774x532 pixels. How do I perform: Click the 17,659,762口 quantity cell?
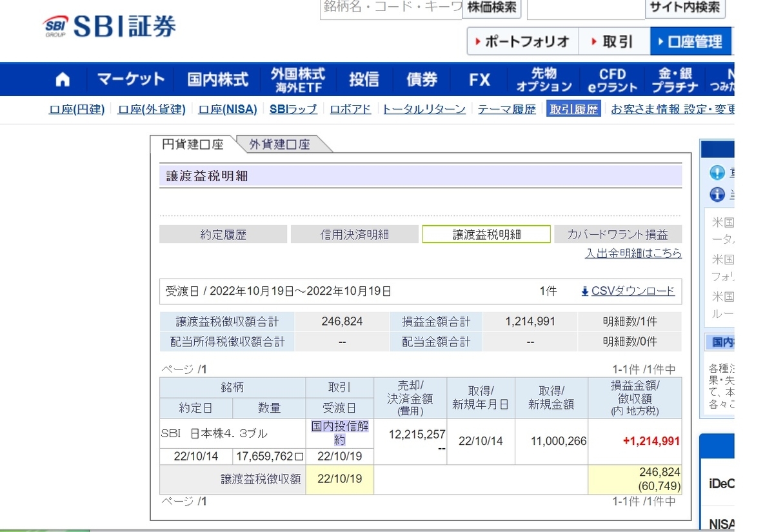click(270, 457)
